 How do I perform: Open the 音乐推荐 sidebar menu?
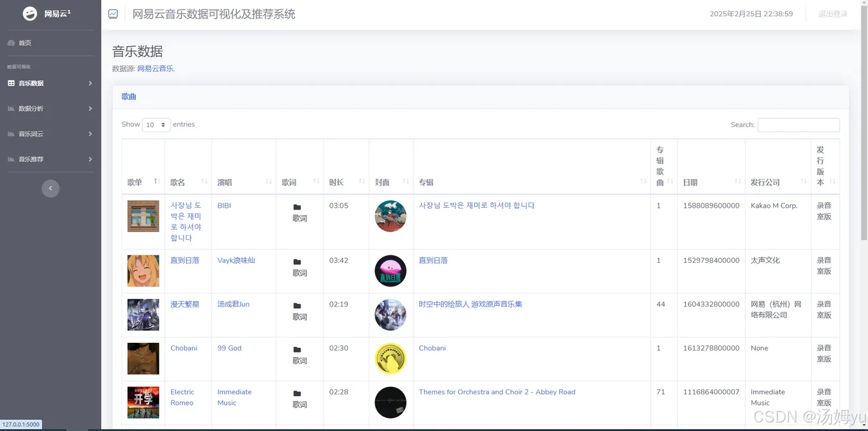point(50,159)
